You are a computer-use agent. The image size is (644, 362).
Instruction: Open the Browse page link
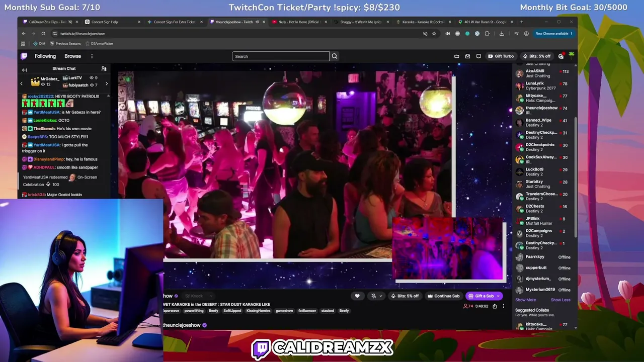pos(72,56)
